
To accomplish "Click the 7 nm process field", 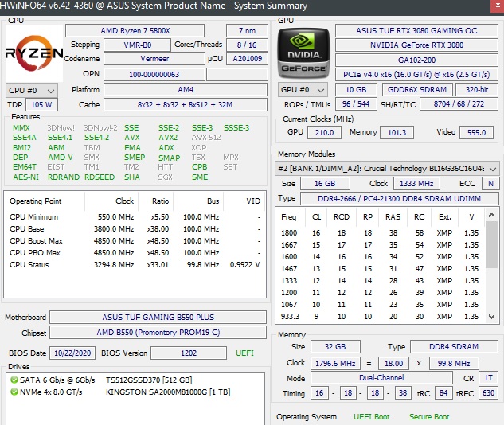I will click(x=247, y=31).
